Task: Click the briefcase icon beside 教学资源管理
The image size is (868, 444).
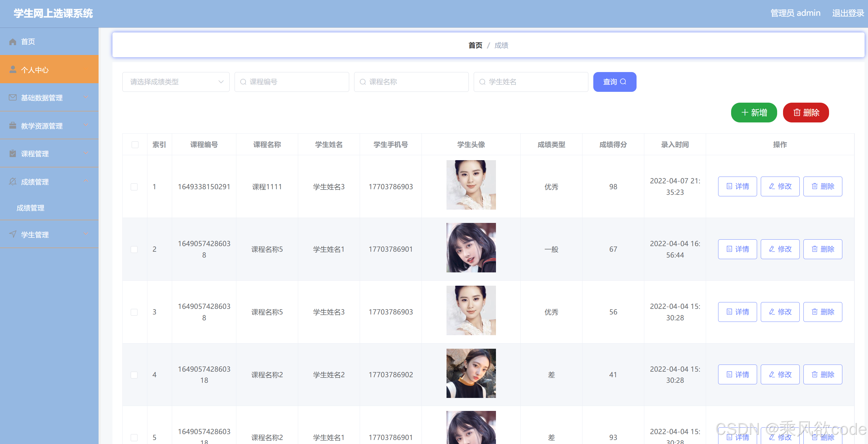Action: 12,126
